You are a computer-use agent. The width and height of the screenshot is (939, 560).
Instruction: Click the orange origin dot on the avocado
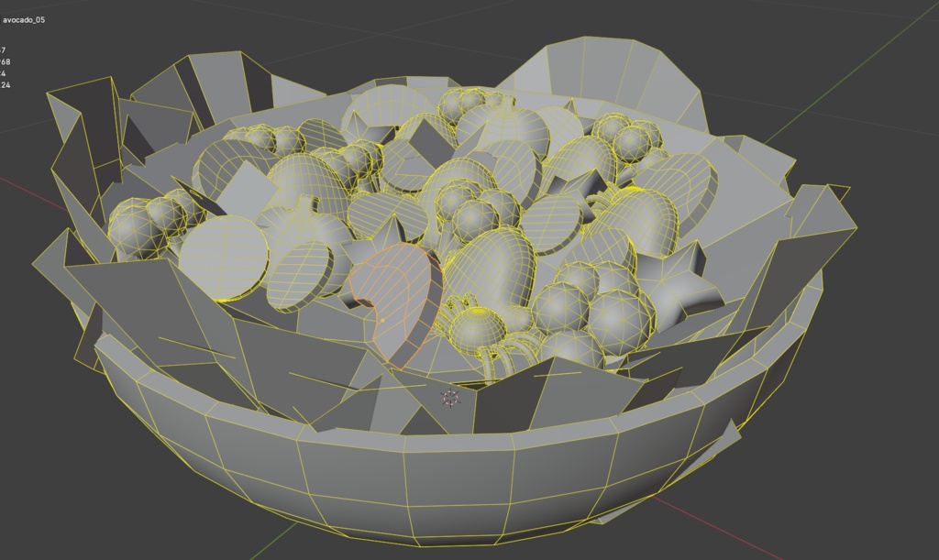coord(382,321)
